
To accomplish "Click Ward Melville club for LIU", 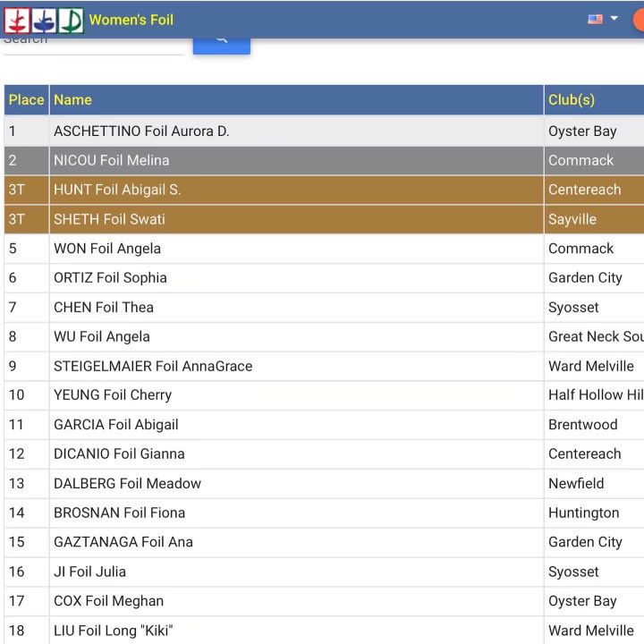I will [x=591, y=631].
